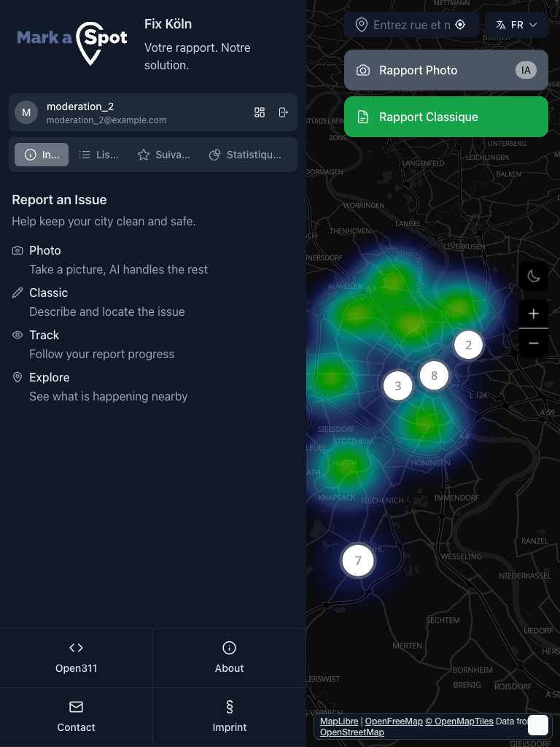
Task: Expand the map cluster marker labeled 7
Action: click(358, 561)
